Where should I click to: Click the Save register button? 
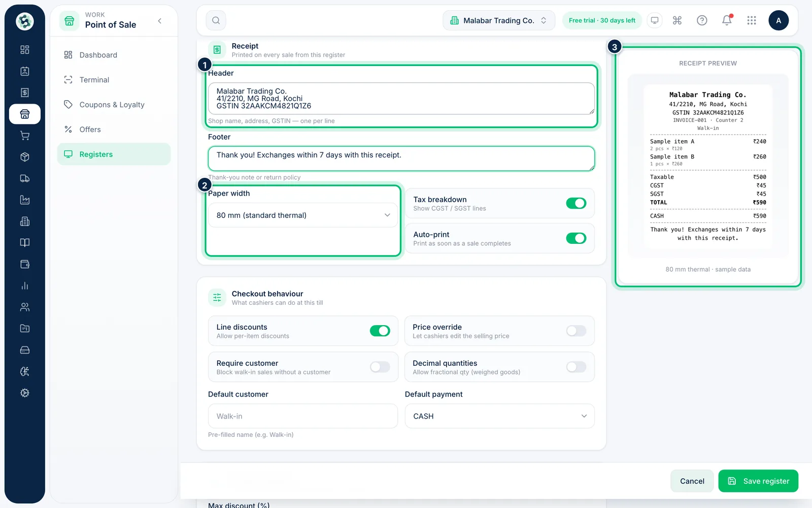758,481
